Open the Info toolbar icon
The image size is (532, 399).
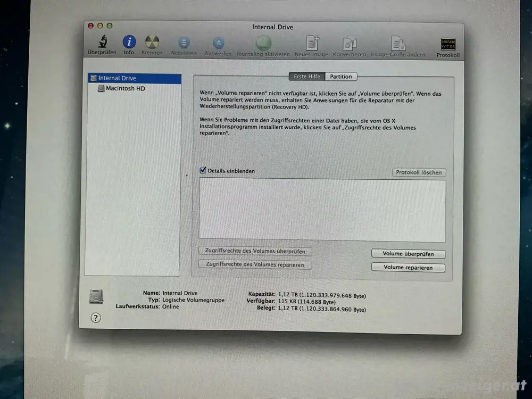pyautogui.click(x=129, y=42)
